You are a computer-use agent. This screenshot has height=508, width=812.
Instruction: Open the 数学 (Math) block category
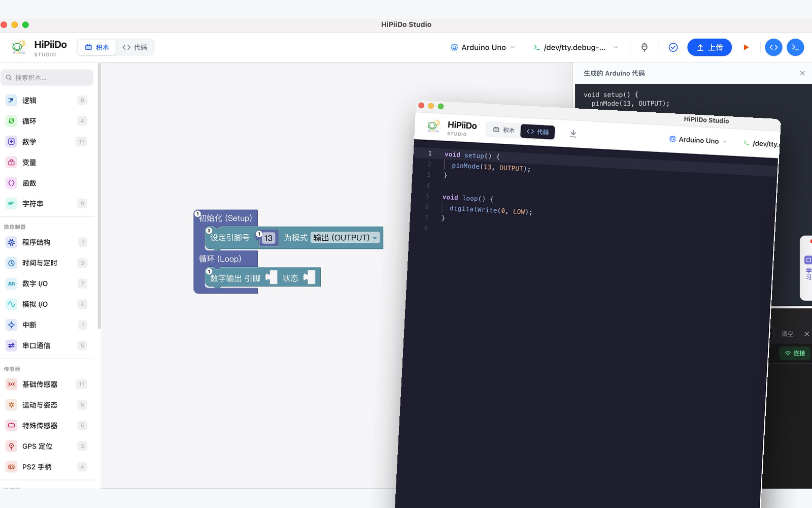pyautogui.click(x=47, y=142)
